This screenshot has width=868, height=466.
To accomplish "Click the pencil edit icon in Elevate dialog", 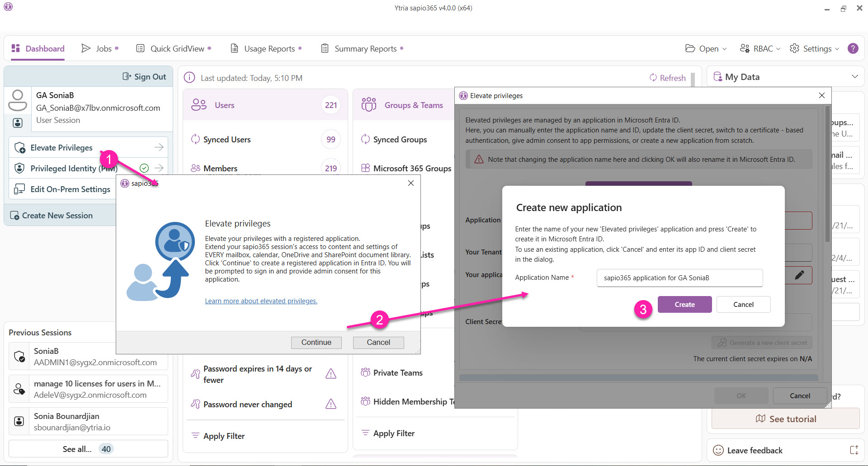I will (x=799, y=275).
